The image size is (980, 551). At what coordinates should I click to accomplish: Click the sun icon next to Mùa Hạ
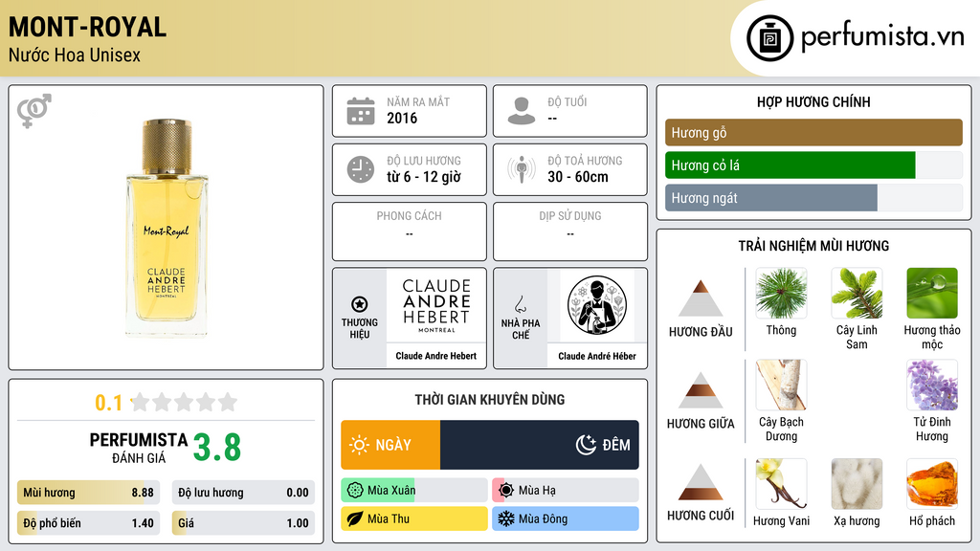(506, 491)
